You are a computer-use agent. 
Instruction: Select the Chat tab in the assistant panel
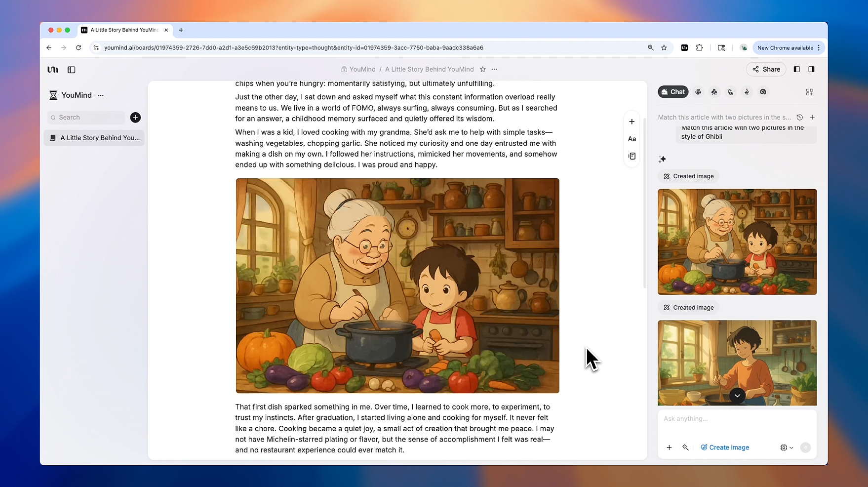tap(673, 92)
